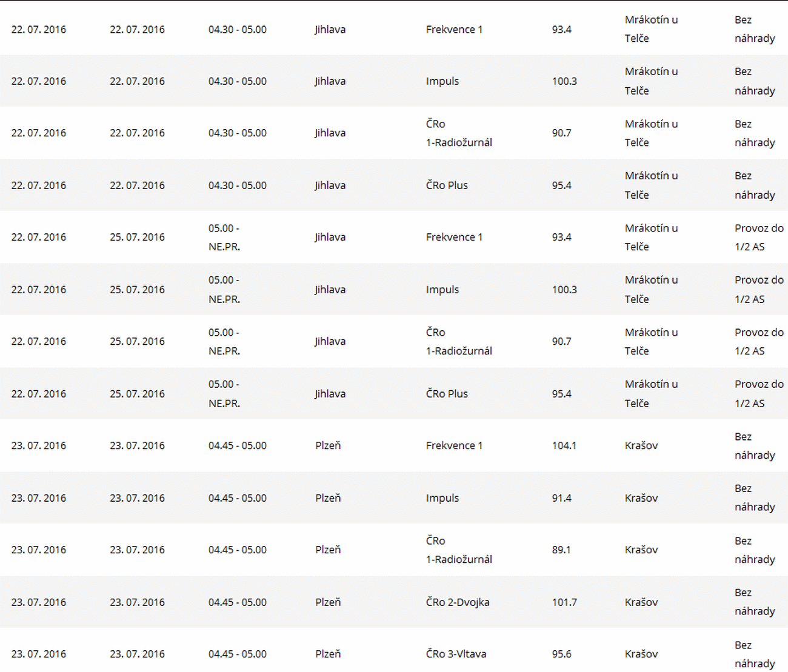Click Bez náhrady in the 89.1 row
Screen dimensions: 788x672
(754, 550)
